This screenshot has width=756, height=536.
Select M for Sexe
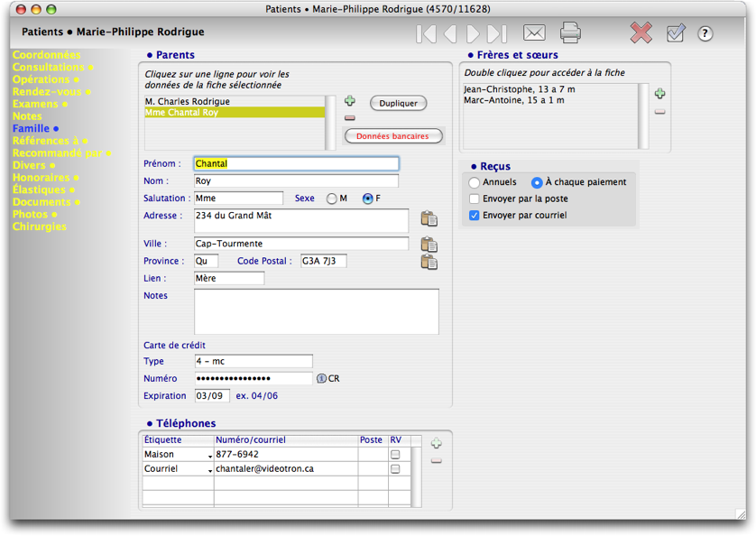(332, 199)
